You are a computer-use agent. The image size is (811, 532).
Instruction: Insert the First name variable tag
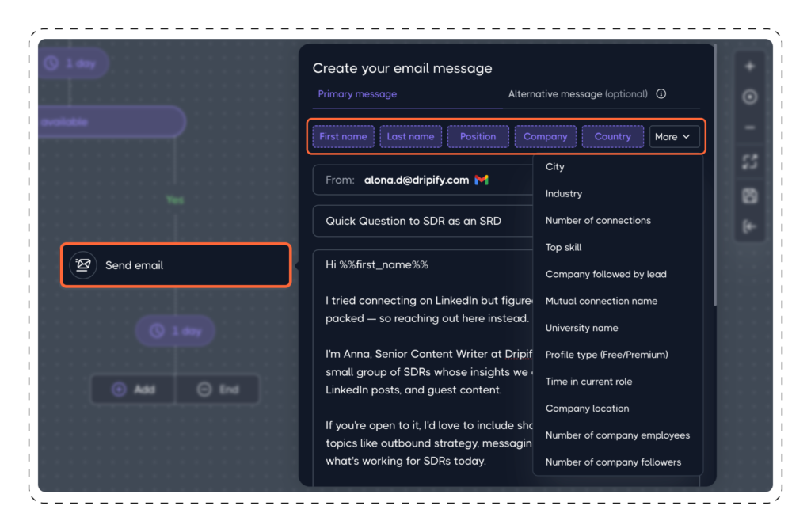point(343,136)
